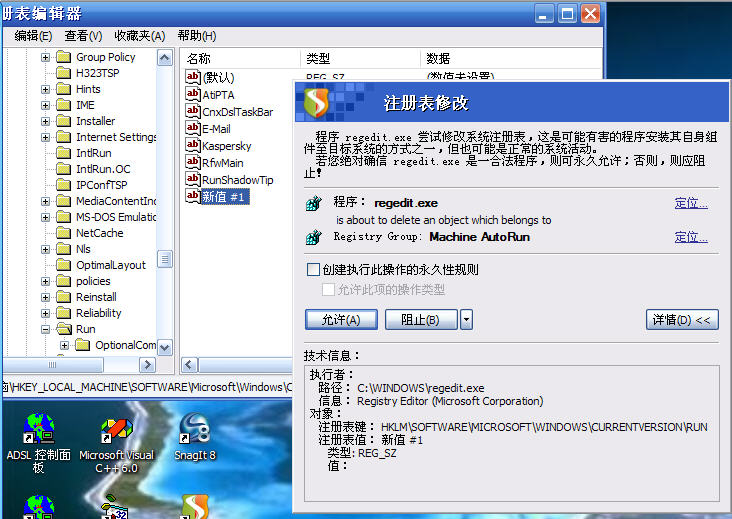Expand the Internet Settings tree node
Screen dimensions: 732x519
tap(45, 137)
